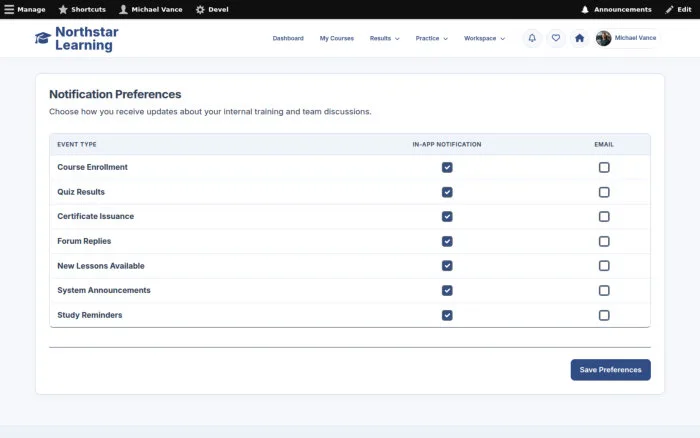Open the notifications bell in site header

coord(532,38)
